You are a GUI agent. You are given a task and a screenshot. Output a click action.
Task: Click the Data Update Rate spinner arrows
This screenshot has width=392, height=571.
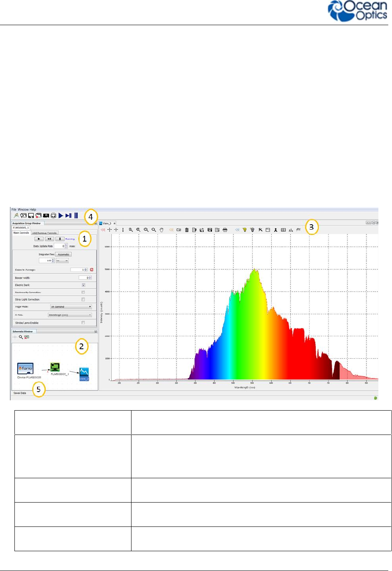(x=66, y=246)
